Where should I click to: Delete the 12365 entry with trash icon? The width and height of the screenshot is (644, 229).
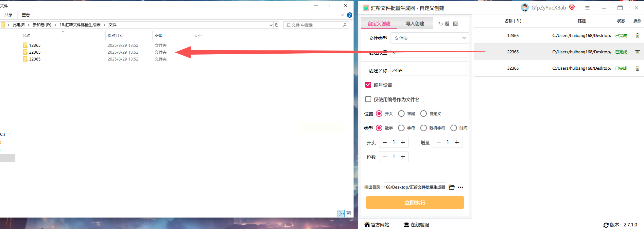pos(637,36)
